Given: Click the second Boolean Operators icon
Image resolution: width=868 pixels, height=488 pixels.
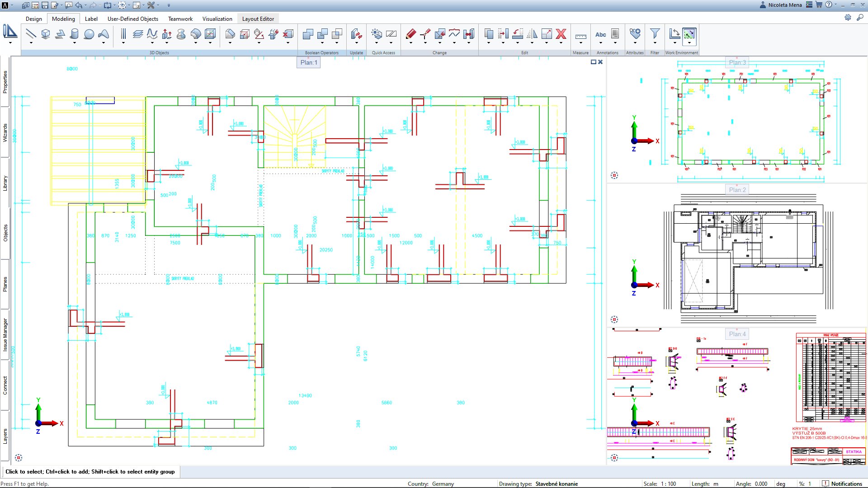Looking at the screenshot, I should (x=323, y=34).
